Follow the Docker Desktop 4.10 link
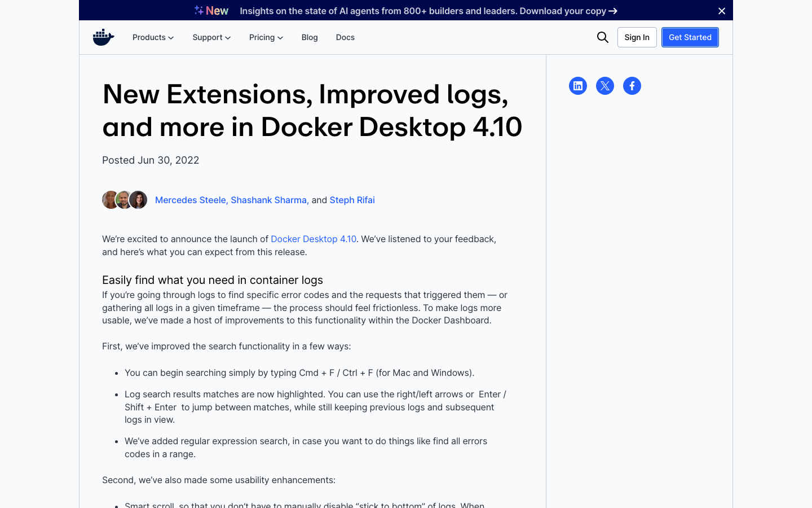The height and width of the screenshot is (508, 812). (x=314, y=239)
